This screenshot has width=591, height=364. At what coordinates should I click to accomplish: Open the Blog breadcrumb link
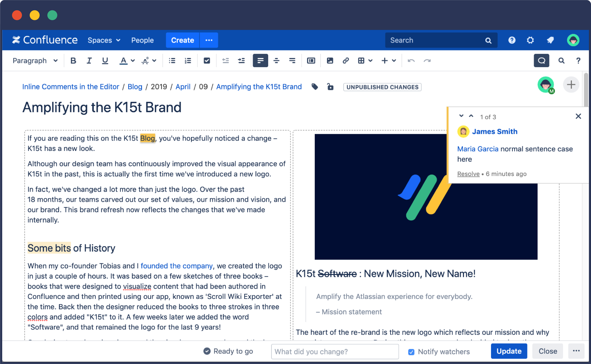click(x=135, y=87)
